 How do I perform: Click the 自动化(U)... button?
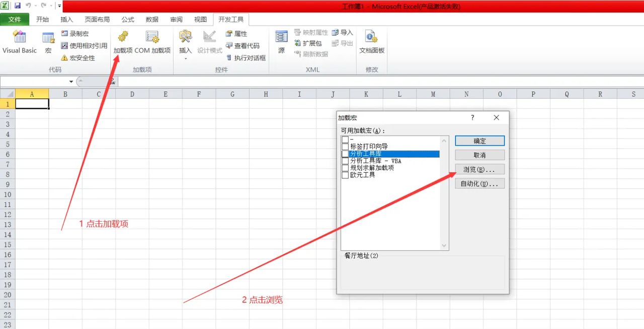tap(479, 184)
